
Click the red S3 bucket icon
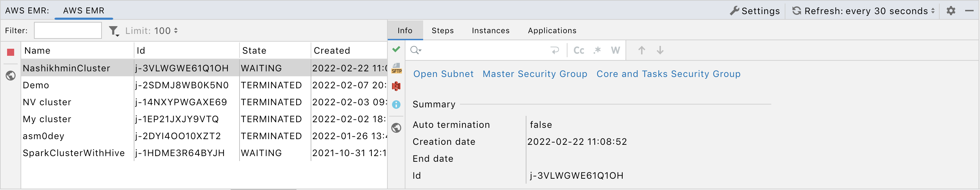(x=396, y=86)
